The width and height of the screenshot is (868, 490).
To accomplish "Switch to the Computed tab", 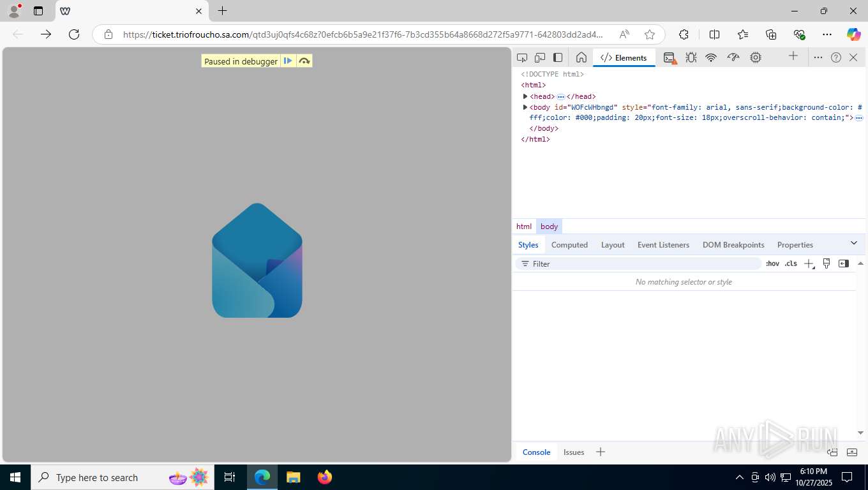I will 569,245.
